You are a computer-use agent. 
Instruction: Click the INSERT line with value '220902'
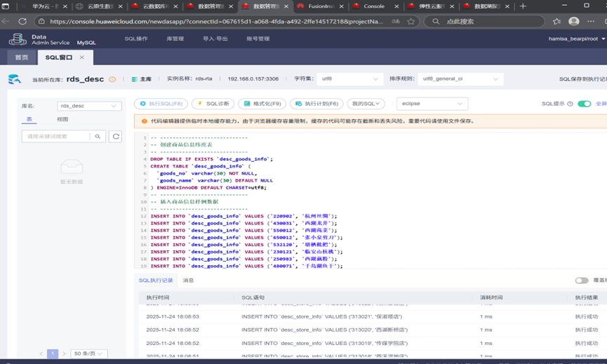pos(244,216)
